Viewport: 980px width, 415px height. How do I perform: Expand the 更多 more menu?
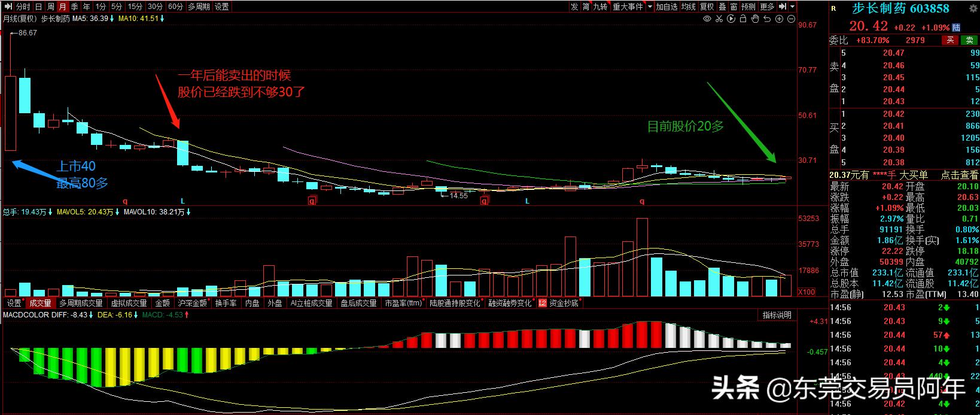pos(767,7)
